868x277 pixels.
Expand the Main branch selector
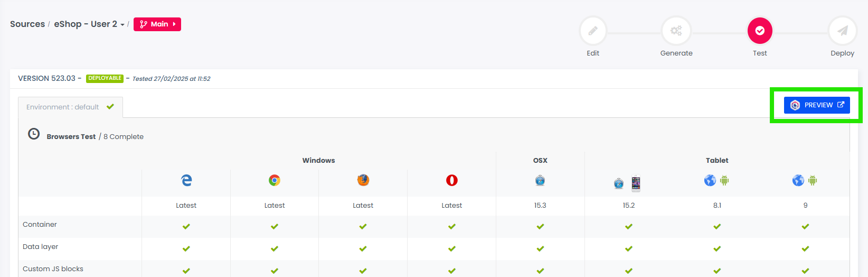point(157,24)
